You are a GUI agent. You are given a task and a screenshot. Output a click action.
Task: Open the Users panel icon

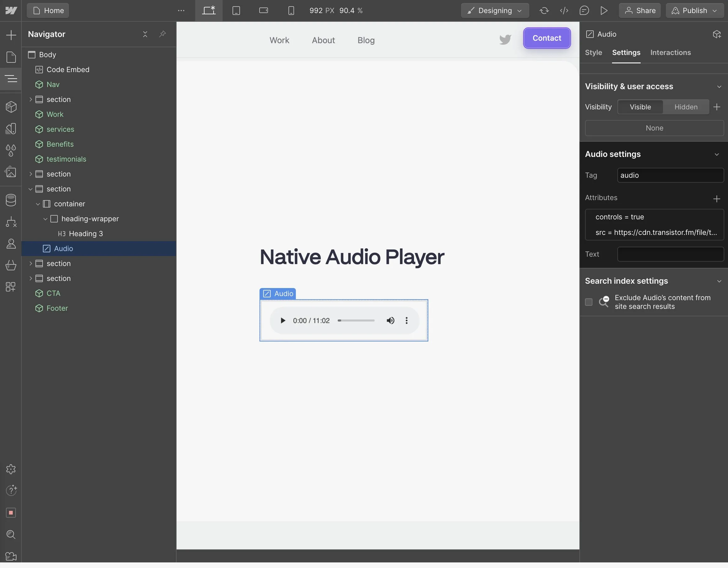[11, 244]
